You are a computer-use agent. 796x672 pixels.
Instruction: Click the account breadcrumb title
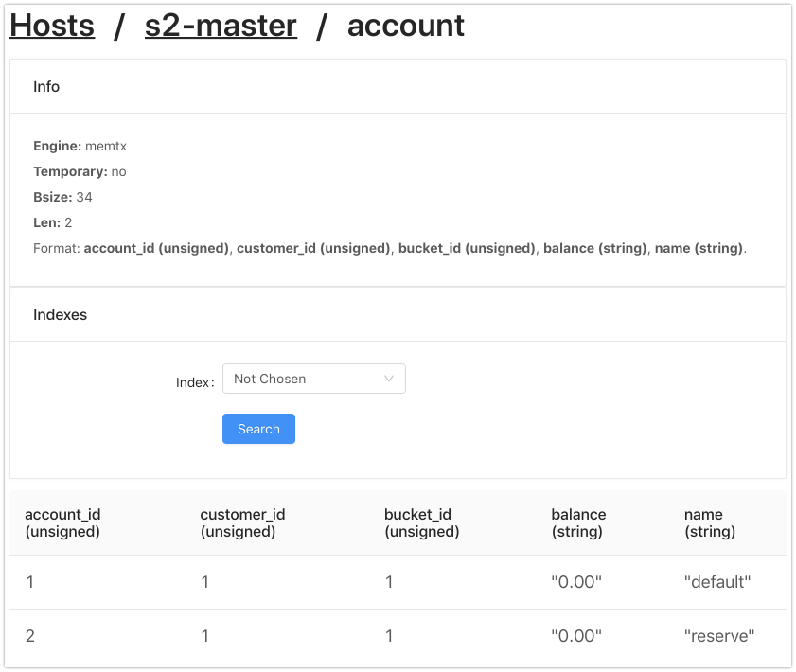click(x=406, y=26)
